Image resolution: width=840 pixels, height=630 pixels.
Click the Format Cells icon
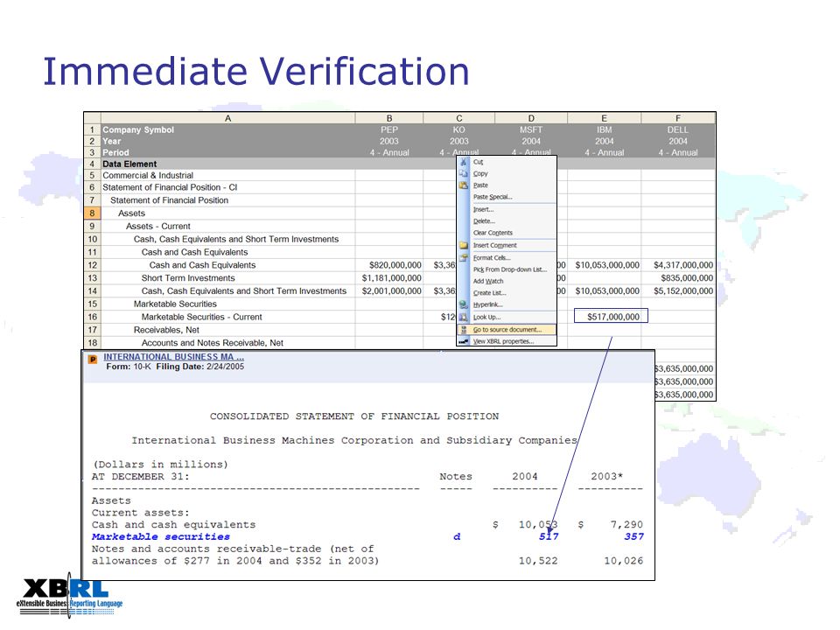[x=464, y=257]
